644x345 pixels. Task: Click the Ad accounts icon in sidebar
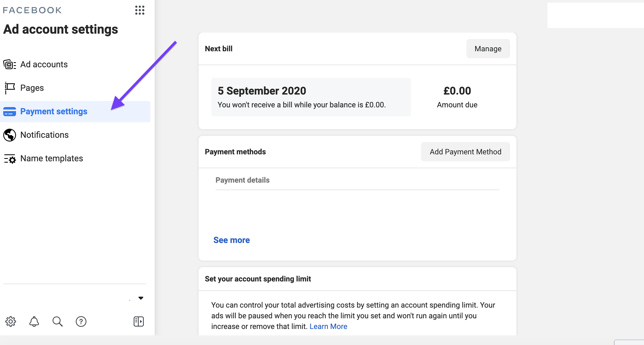coord(10,64)
